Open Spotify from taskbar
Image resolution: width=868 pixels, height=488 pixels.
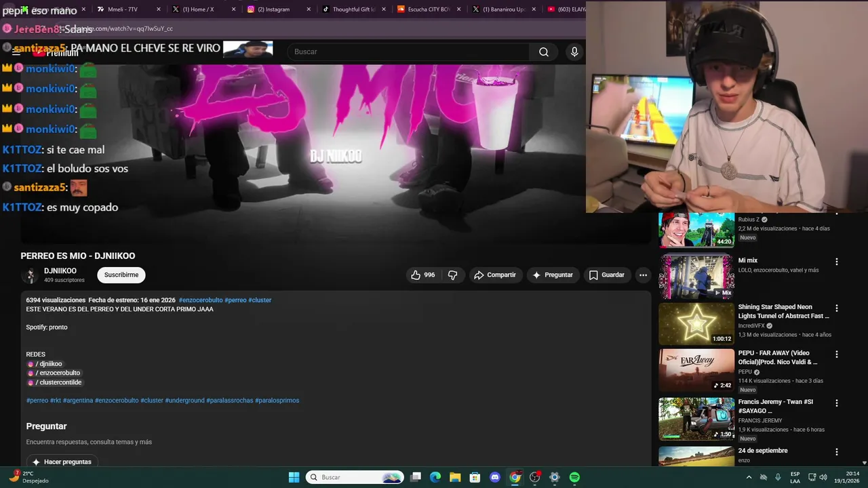[x=574, y=477]
